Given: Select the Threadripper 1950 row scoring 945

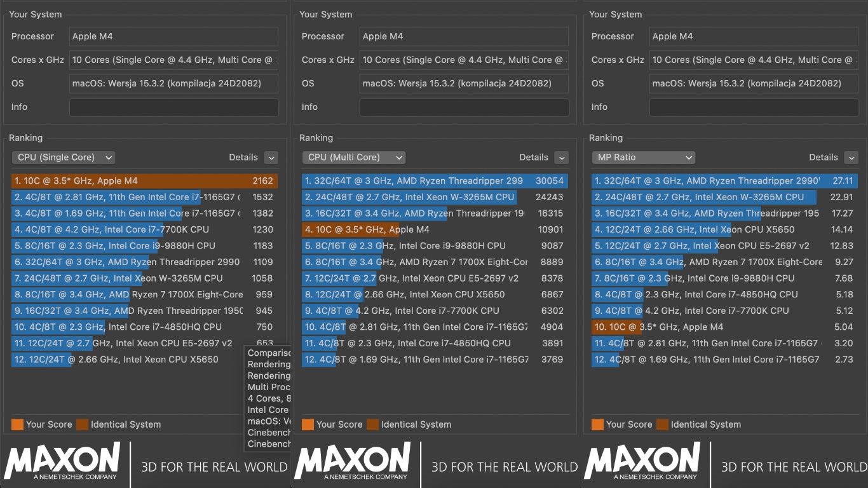Looking at the screenshot, I should [144, 311].
